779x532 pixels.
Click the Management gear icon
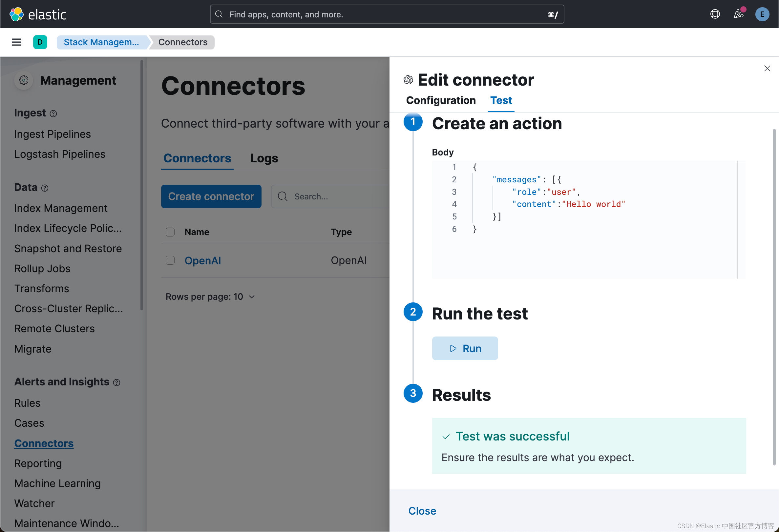pyautogui.click(x=23, y=80)
